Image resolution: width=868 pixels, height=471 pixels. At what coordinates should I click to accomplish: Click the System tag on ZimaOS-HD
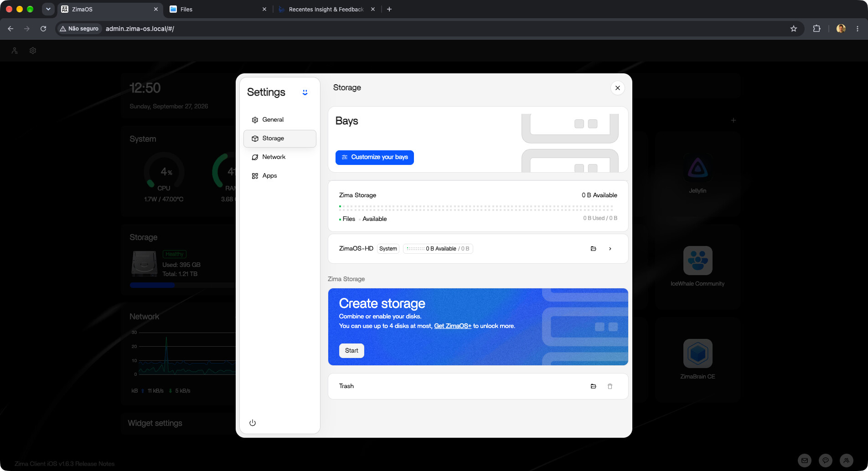coord(388,249)
